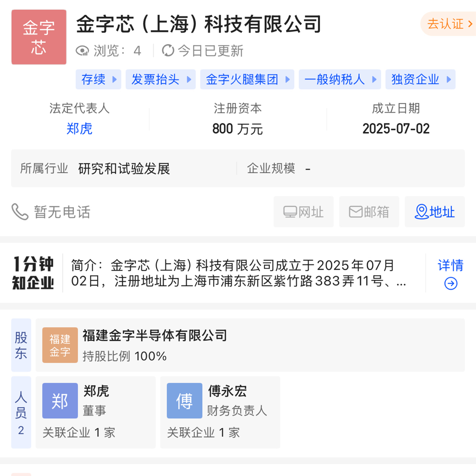Open legal representative 郑虎 link
Screen dimensions: 476x476
pyautogui.click(x=79, y=128)
